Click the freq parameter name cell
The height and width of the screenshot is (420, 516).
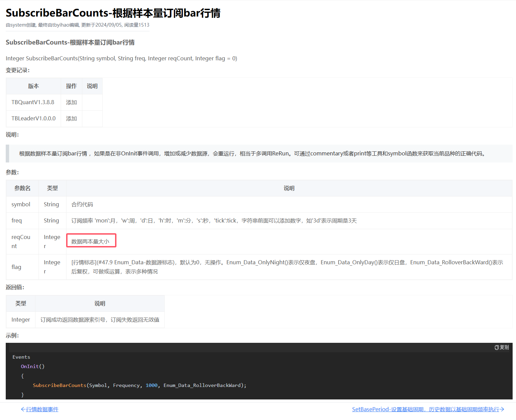[17, 220]
